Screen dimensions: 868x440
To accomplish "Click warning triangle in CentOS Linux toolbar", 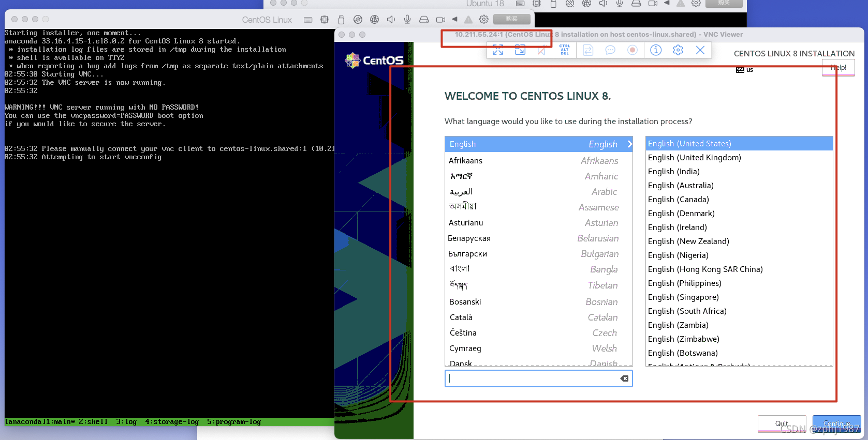I will (x=468, y=20).
